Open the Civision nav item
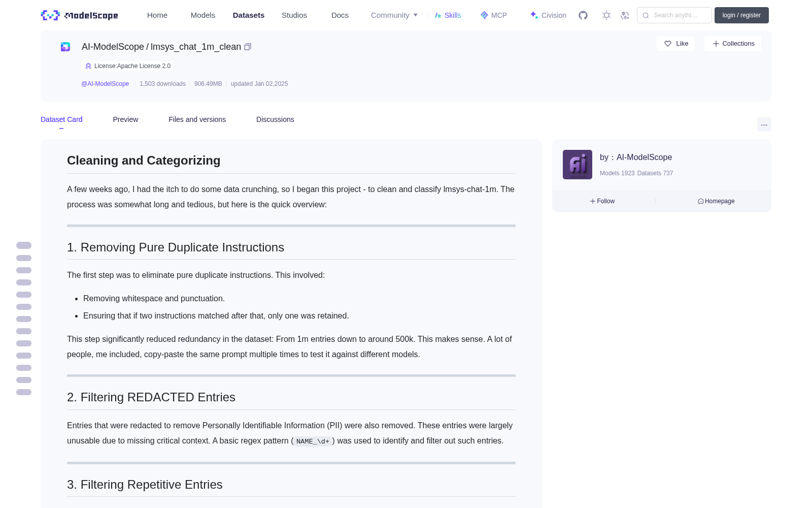 [x=548, y=15]
